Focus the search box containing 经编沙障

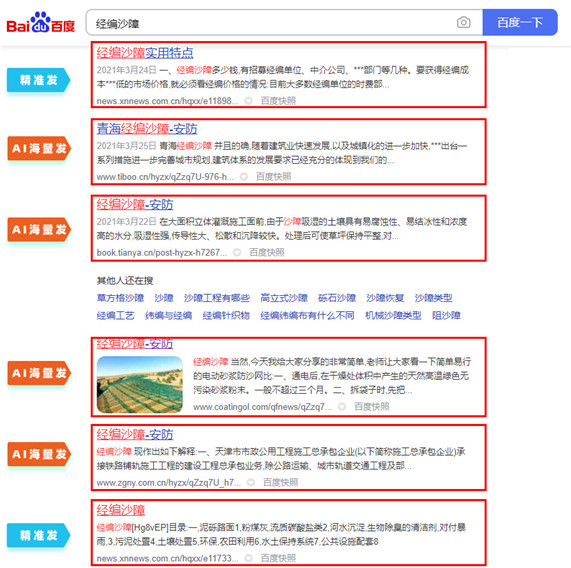pos(269,23)
